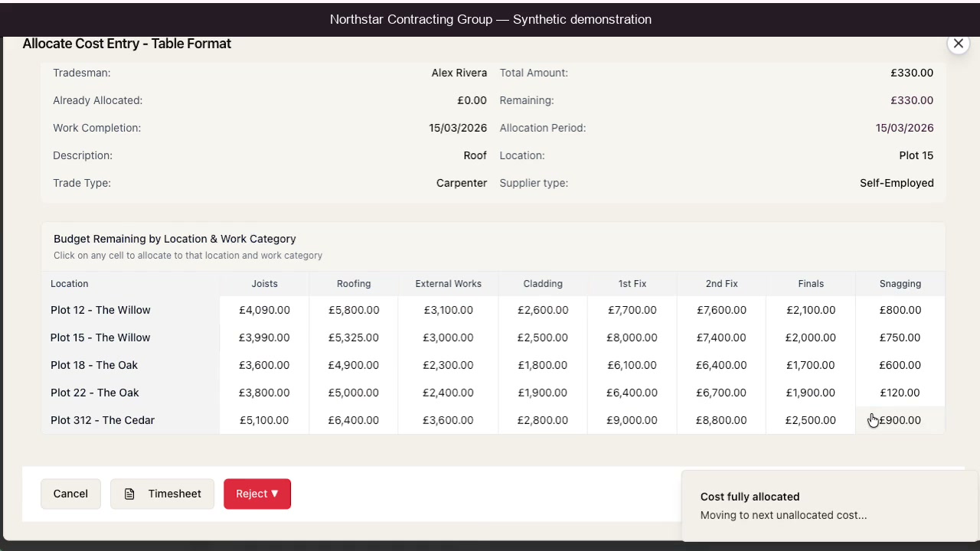Viewport: 980px width, 551px height.
Task: Select Plot 15 Roofing £5,325.00 cell
Action: (354, 337)
